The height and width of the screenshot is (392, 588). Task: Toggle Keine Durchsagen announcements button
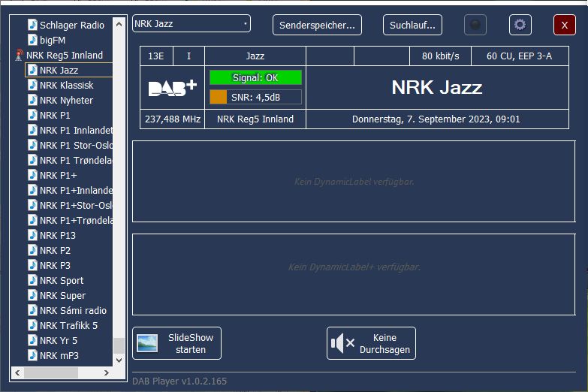371,343
